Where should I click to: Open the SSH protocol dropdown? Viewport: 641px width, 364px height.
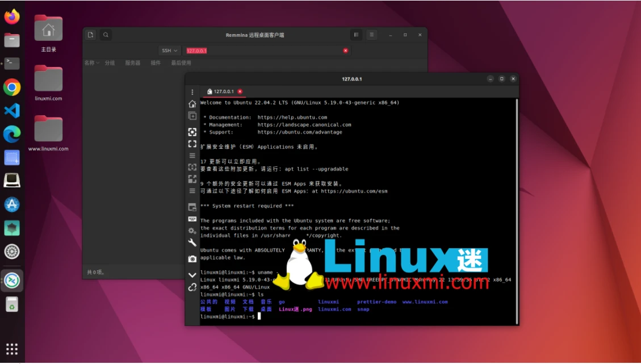pyautogui.click(x=169, y=51)
